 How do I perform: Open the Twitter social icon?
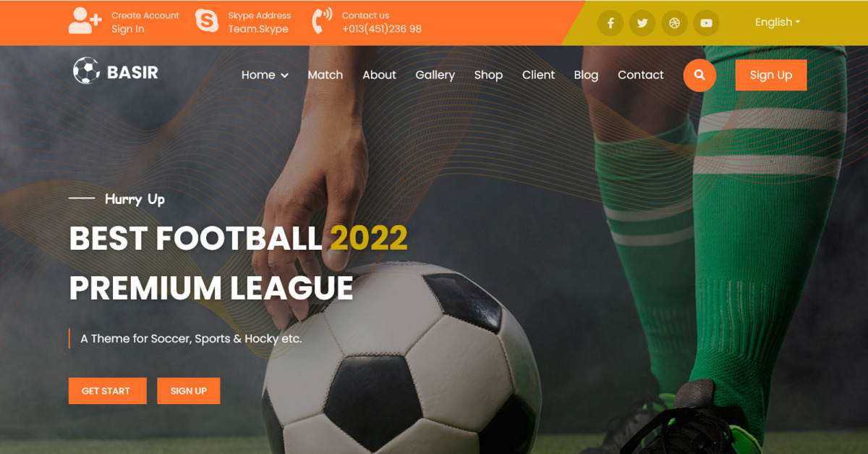point(642,23)
